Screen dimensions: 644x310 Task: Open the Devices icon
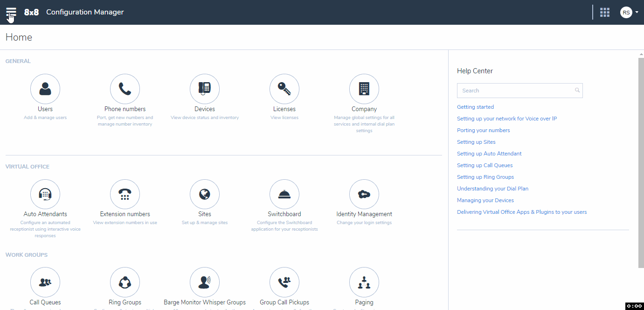205,89
